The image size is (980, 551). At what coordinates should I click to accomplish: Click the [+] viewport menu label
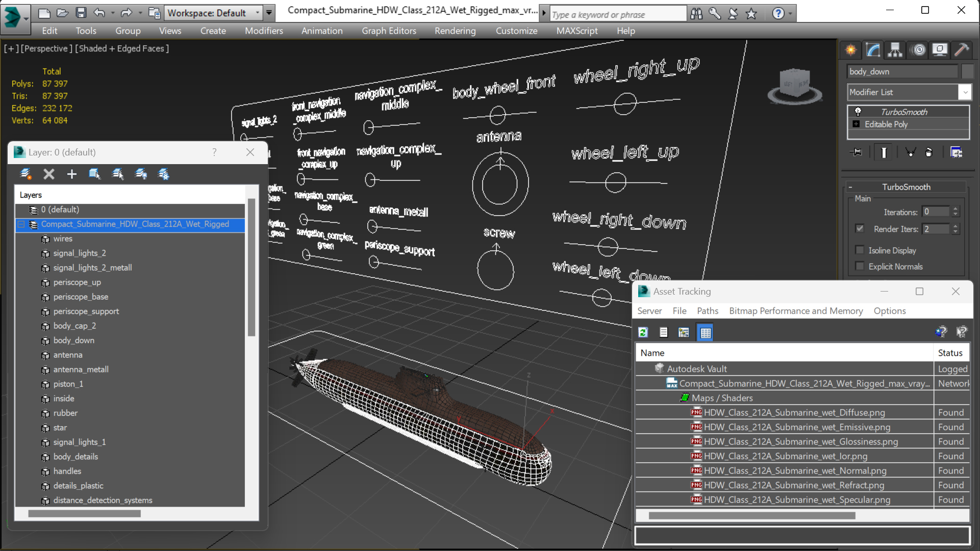pos(11,48)
